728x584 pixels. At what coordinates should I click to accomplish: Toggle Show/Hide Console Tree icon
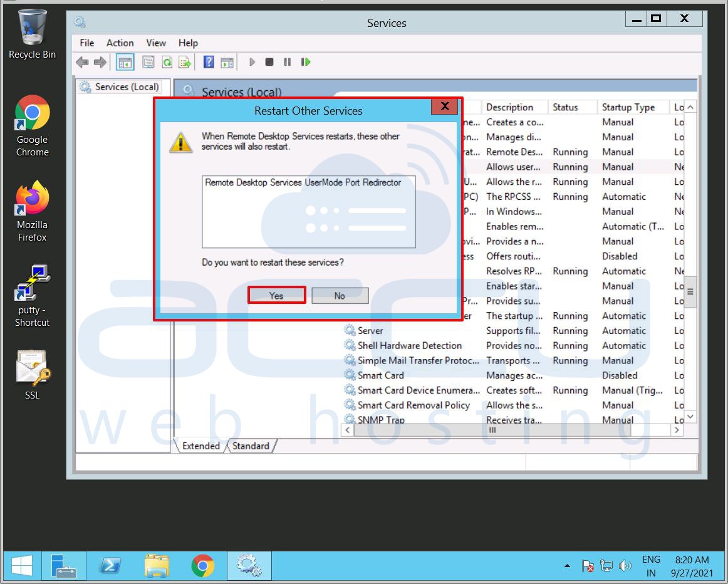tap(125, 62)
